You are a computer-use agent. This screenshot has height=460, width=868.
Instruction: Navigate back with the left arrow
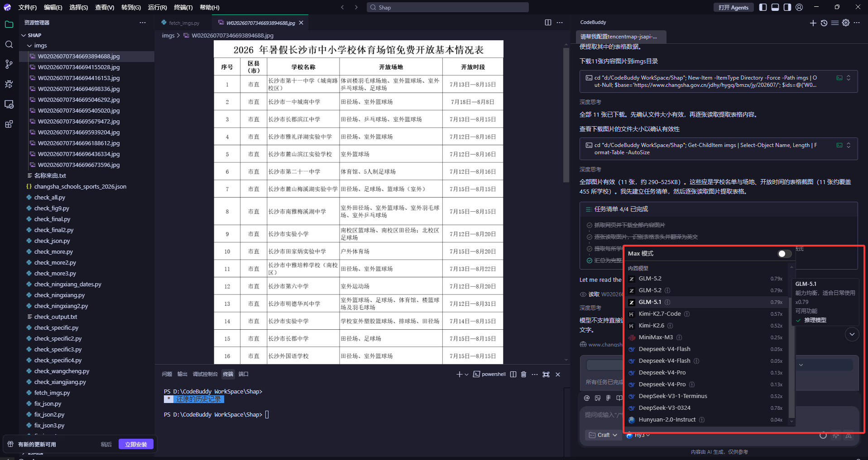[343, 7]
